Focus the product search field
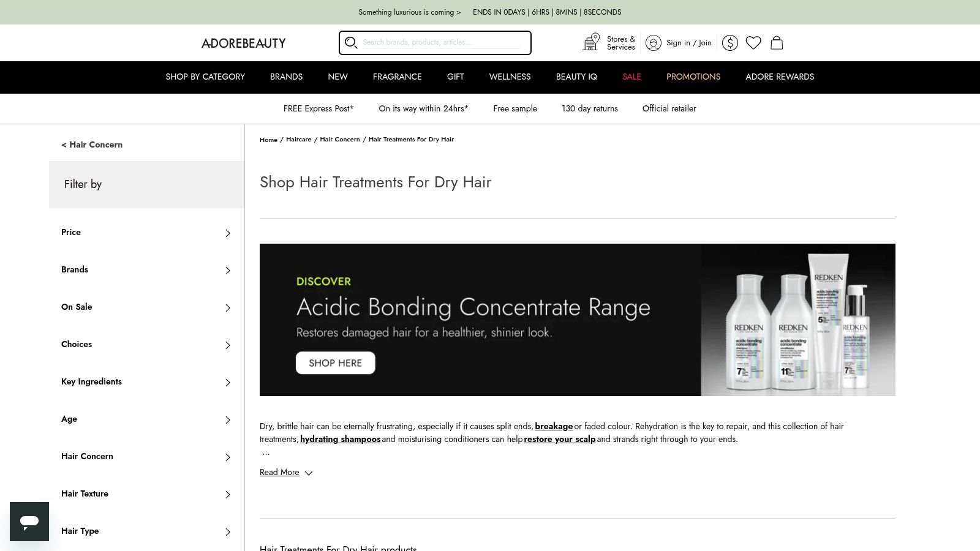This screenshot has width=980, height=551. (x=442, y=42)
